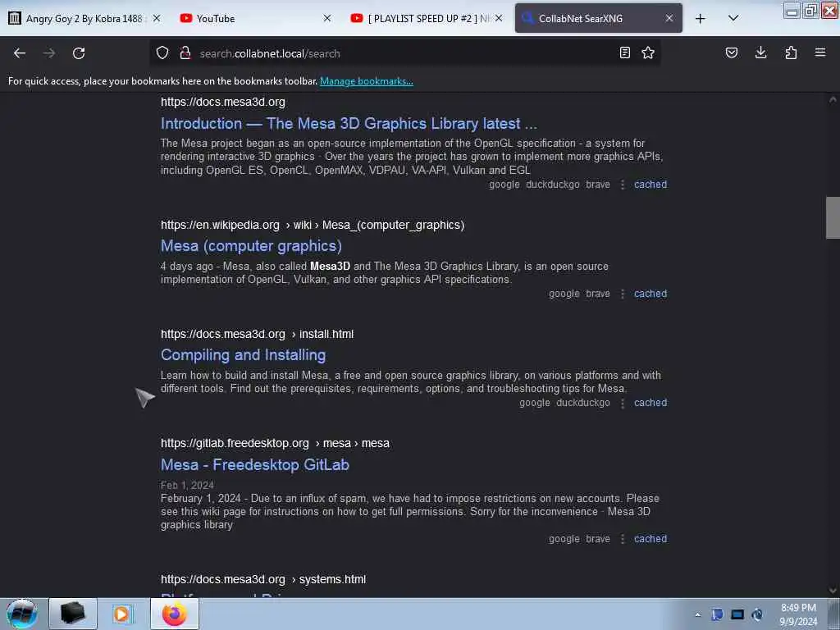Open the volume tray icon

coord(757,614)
